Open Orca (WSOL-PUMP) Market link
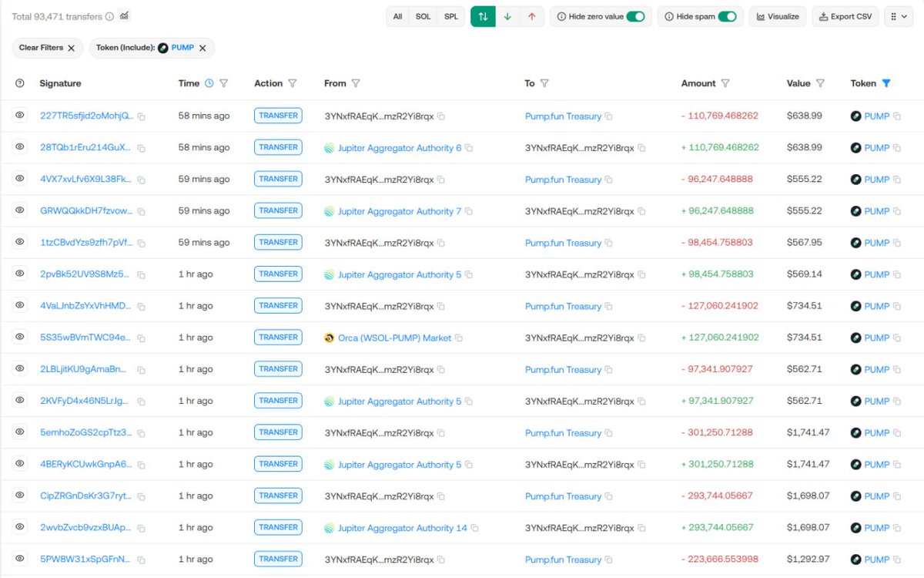This screenshot has width=924, height=578. pos(394,338)
